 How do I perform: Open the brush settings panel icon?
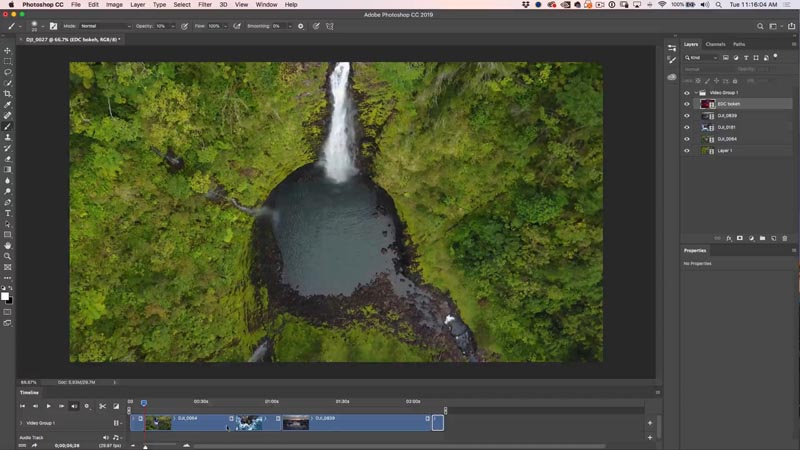[x=54, y=26]
